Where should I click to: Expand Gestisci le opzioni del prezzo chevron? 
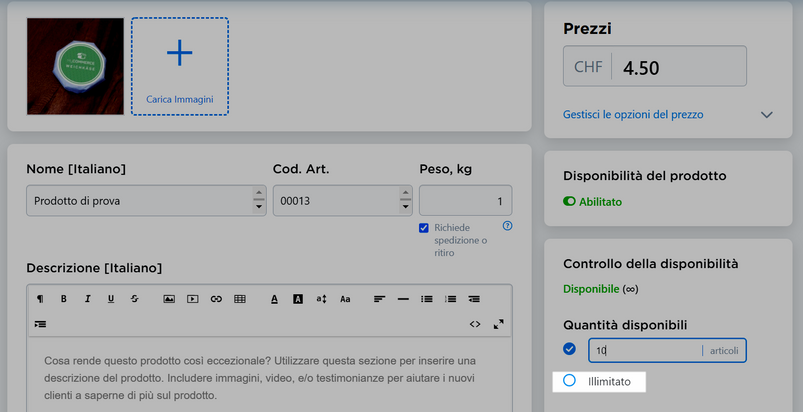coord(766,115)
